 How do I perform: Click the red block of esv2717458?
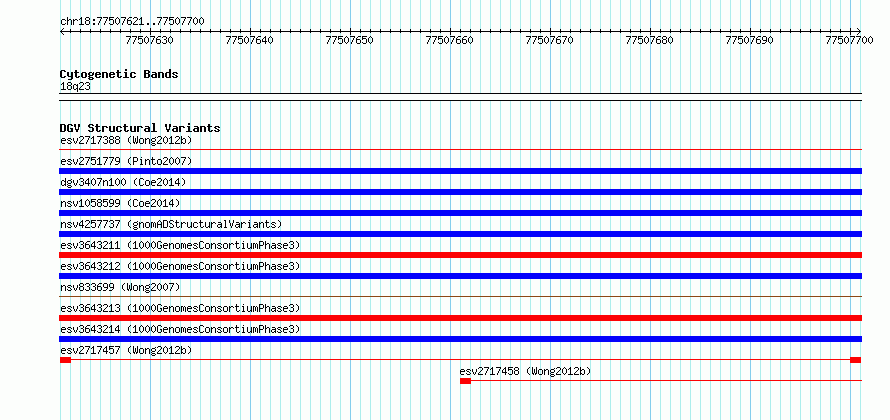coord(465,381)
